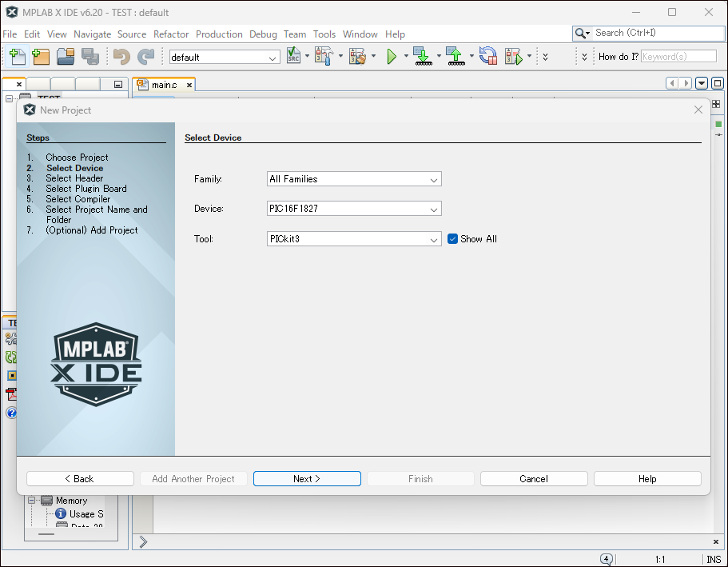The width and height of the screenshot is (728, 567).
Task: Click the Build Project hammer icon
Action: coord(324,56)
